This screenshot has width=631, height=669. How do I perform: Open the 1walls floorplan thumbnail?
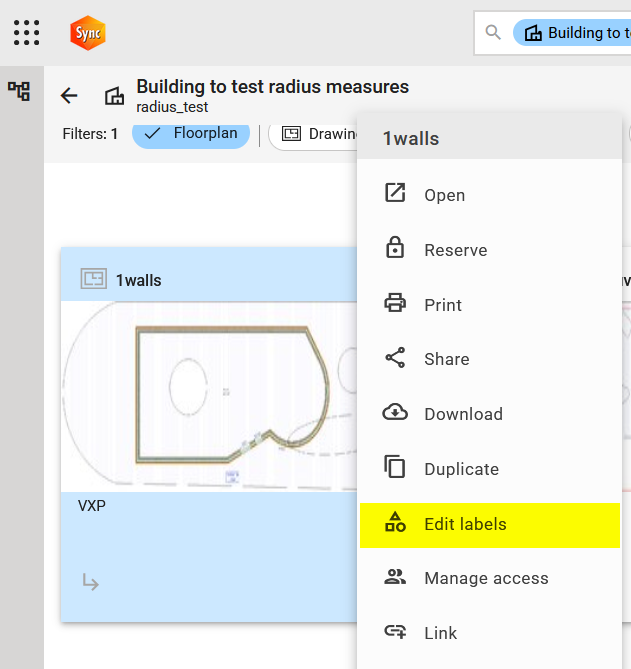(210, 395)
